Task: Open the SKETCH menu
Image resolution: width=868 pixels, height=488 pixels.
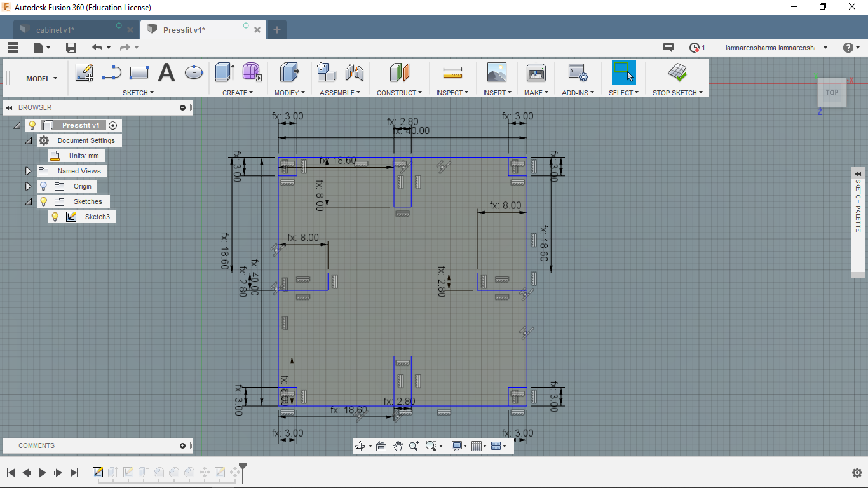Action: tap(138, 93)
